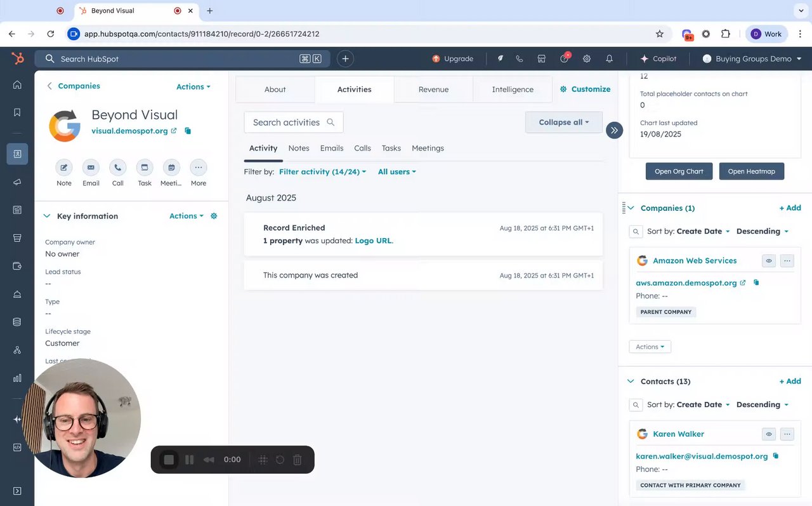812x506 pixels.
Task: Select the Emails activity tab
Action: pos(332,148)
